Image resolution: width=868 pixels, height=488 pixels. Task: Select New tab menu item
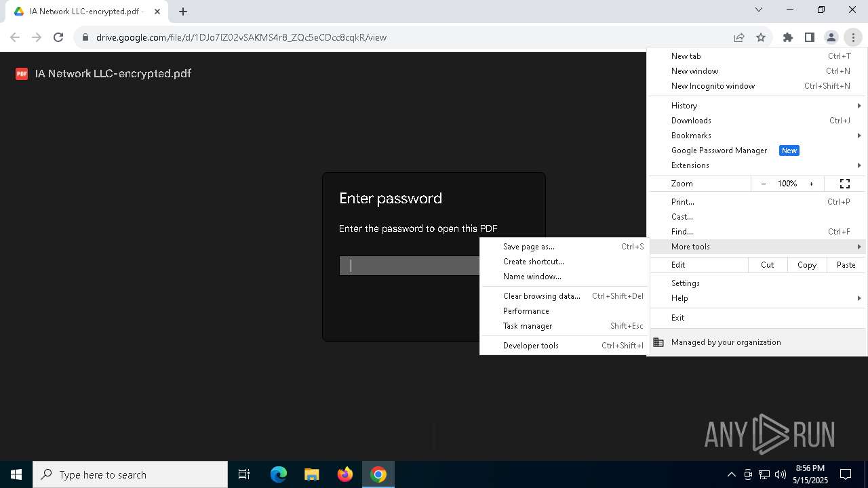[x=757, y=56]
